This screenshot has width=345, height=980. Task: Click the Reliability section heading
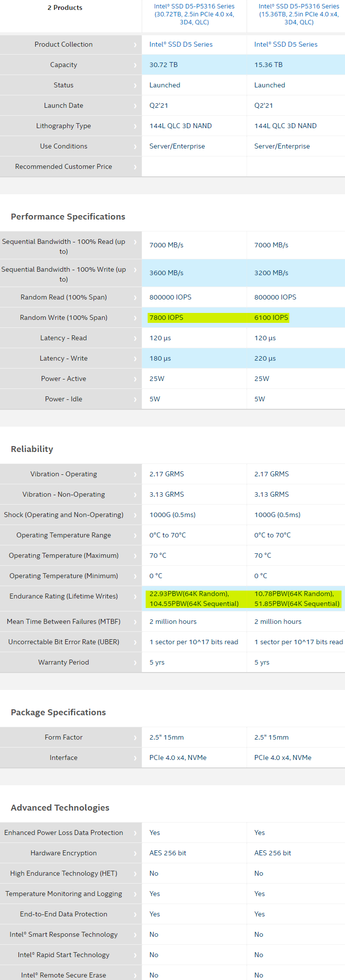[x=32, y=449]
